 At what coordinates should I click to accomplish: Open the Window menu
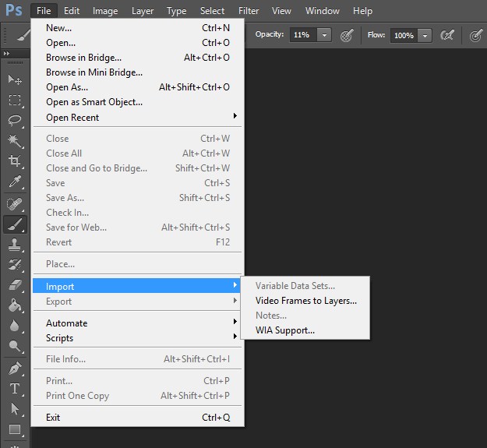323,11
